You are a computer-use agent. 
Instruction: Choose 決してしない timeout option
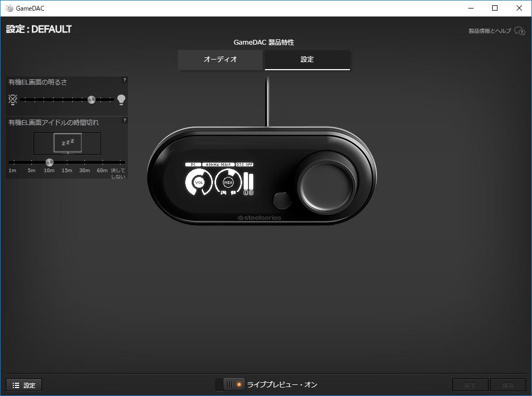pos(118,173)
